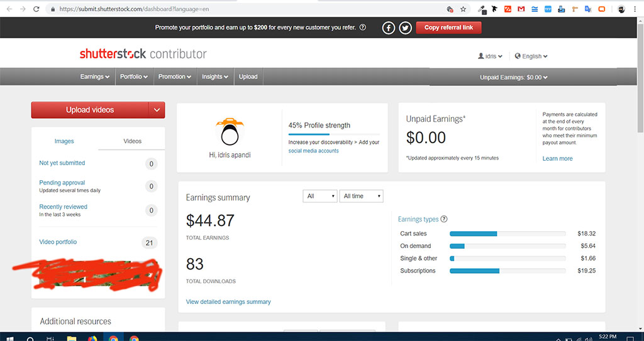
Task: Click the $44.87 total earnings value
Action: click(210, 221)
